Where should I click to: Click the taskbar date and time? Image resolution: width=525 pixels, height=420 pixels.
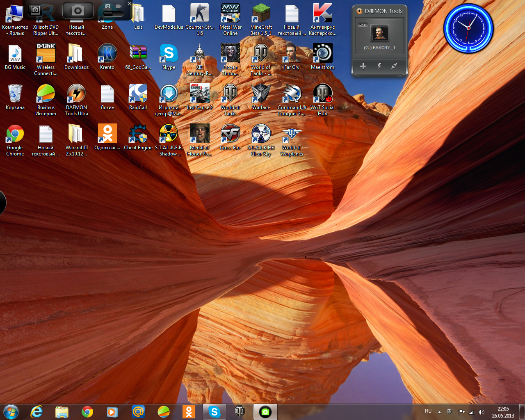tap(503, 412)
